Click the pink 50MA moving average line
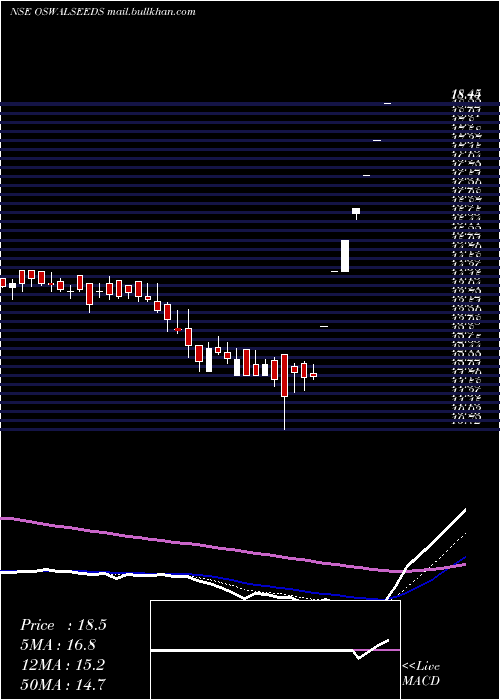The height and width of the screenshot is (700, 500). coord(232,548)
